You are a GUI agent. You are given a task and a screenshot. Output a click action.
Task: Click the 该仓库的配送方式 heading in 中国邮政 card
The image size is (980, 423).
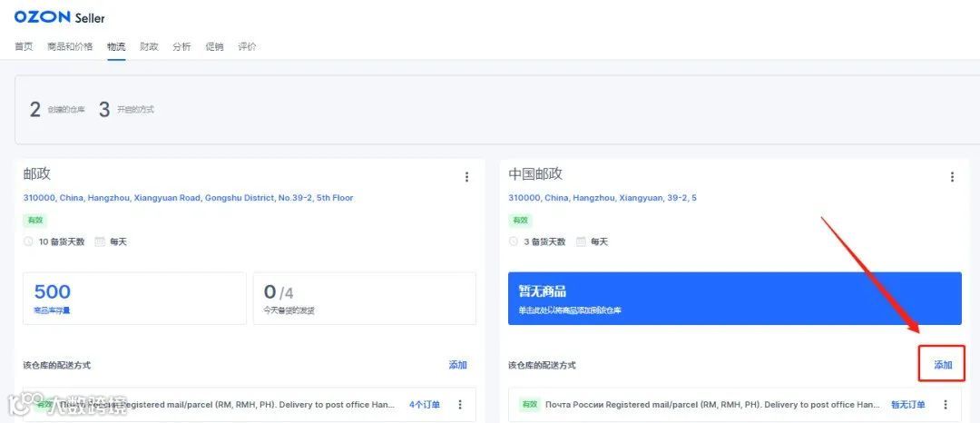point(542,366)
